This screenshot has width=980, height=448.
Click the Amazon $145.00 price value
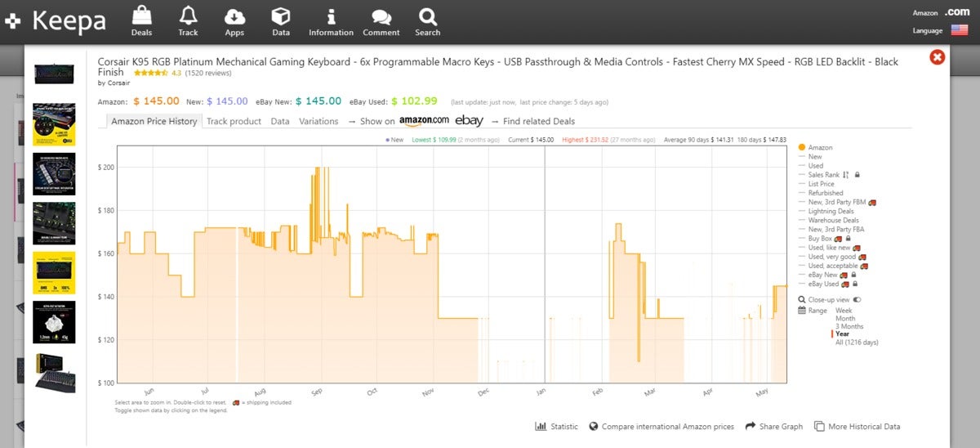[157, 101]
